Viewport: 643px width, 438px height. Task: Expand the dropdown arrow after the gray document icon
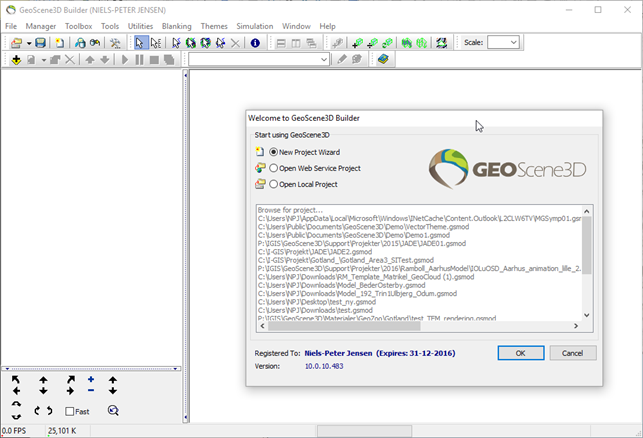coord(43,60)
